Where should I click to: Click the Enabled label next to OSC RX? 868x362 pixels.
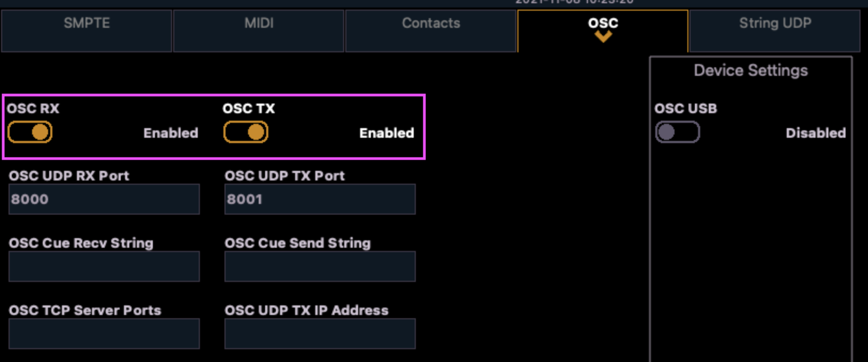[170, 133]
